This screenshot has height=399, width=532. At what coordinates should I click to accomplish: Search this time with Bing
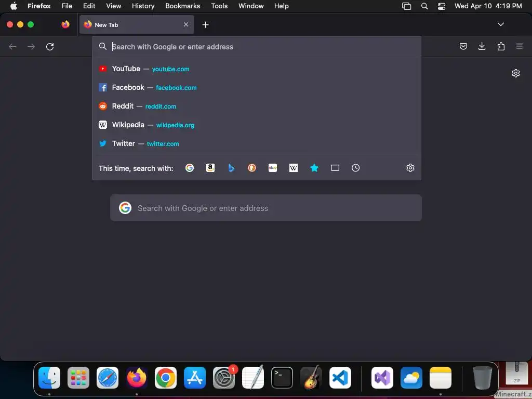click(231, 168)
